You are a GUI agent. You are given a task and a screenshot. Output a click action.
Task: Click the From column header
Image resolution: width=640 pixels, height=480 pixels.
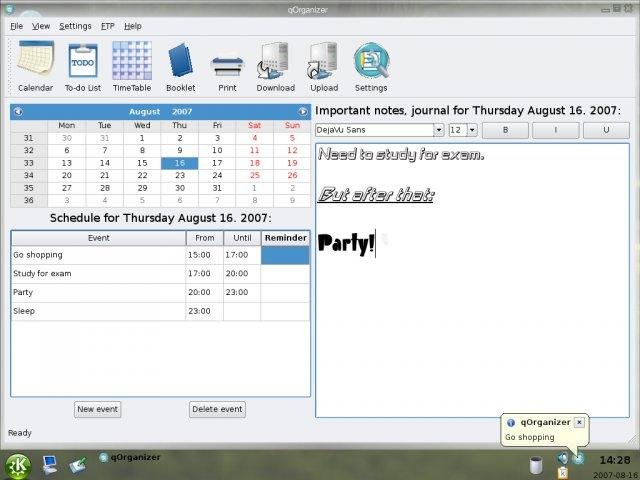point(204,238)
